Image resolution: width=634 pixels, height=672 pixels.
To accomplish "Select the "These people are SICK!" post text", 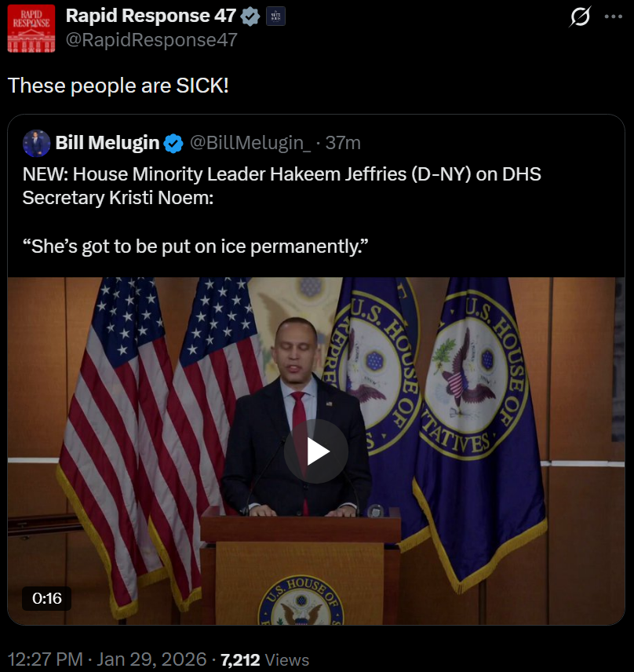I will 118,86.
